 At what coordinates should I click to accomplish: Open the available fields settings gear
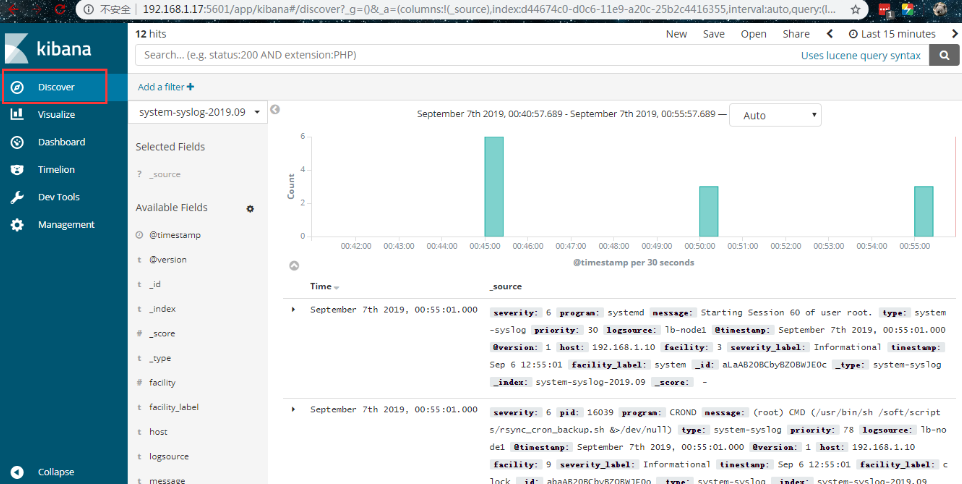click(x=250, y=209)
